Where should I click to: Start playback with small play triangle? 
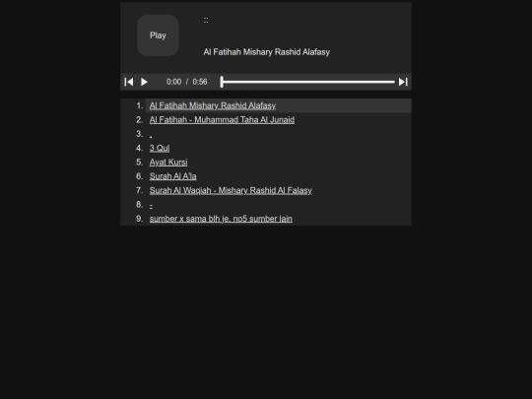144,82
